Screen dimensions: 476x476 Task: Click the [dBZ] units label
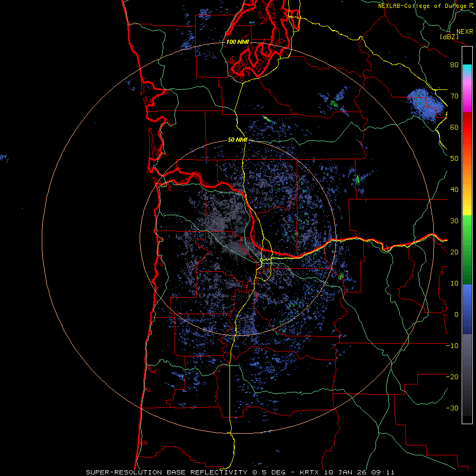tap(449, 36)
